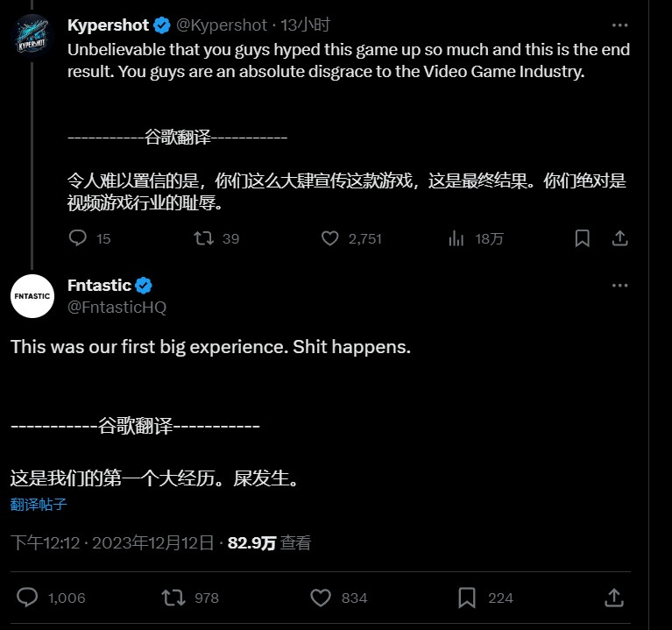
Task: Open Kypershot's profile avatar
Action: (x=32, y=36)
